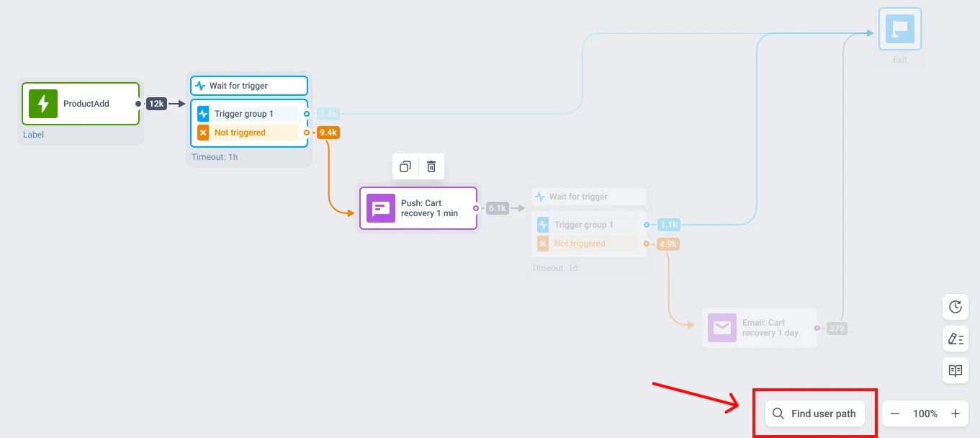This screenshot has width=980, height=438.
Task: Open the documentation via book icon
Action: coord(955,370)
